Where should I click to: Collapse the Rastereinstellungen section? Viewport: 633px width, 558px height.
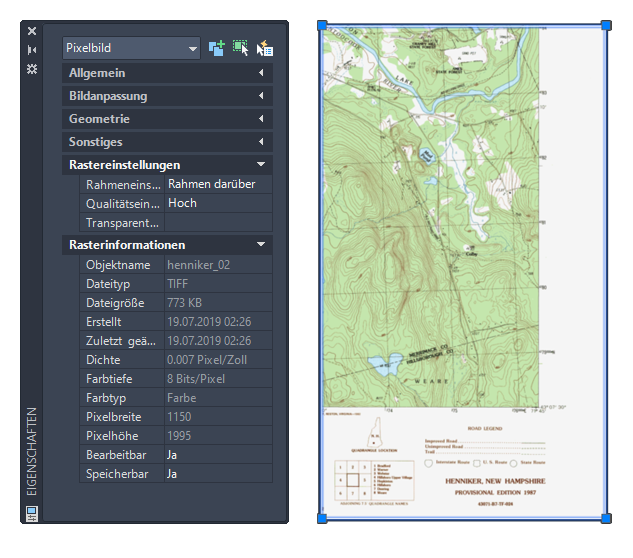tap(167, 165)
